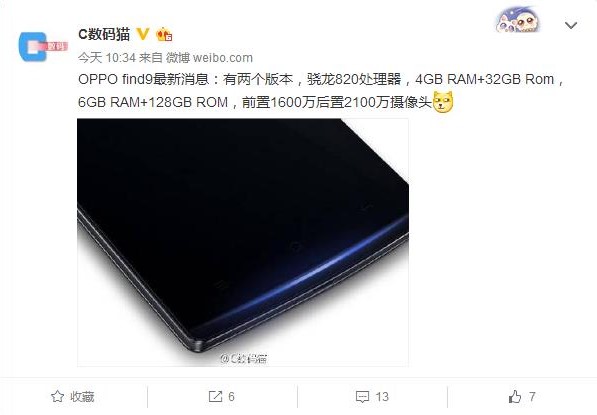Click the doge emoji in the post
Viewport: 597px width, 415px height.
click(443, 102)
